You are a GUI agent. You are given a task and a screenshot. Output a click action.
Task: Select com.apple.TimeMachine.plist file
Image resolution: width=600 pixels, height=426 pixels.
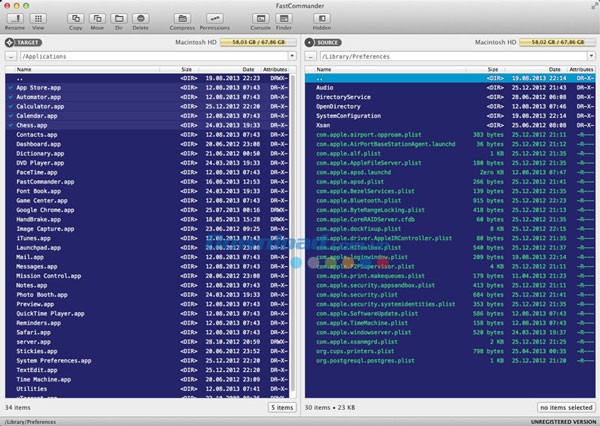(450, 323)
